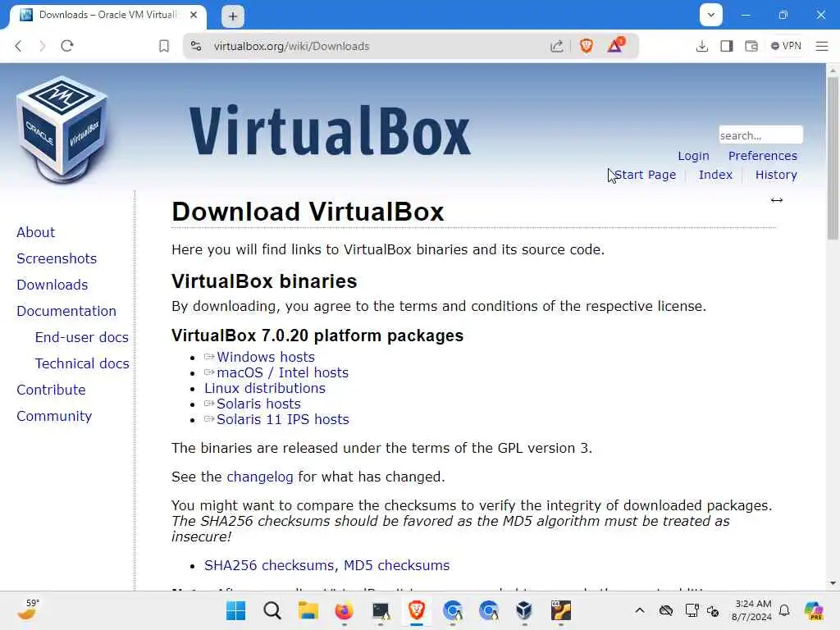
Task: Open Downloads in the left sidebar
Action: click(52, 285)
